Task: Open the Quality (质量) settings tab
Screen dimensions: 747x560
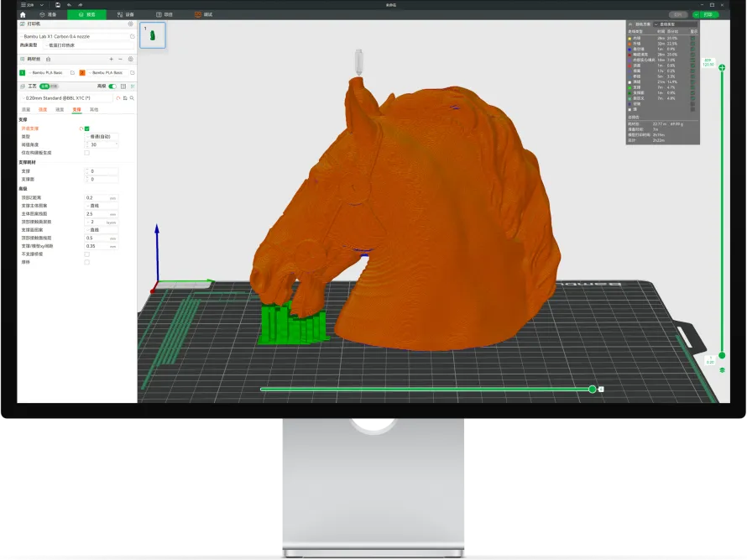Action: tap(26, 110)
